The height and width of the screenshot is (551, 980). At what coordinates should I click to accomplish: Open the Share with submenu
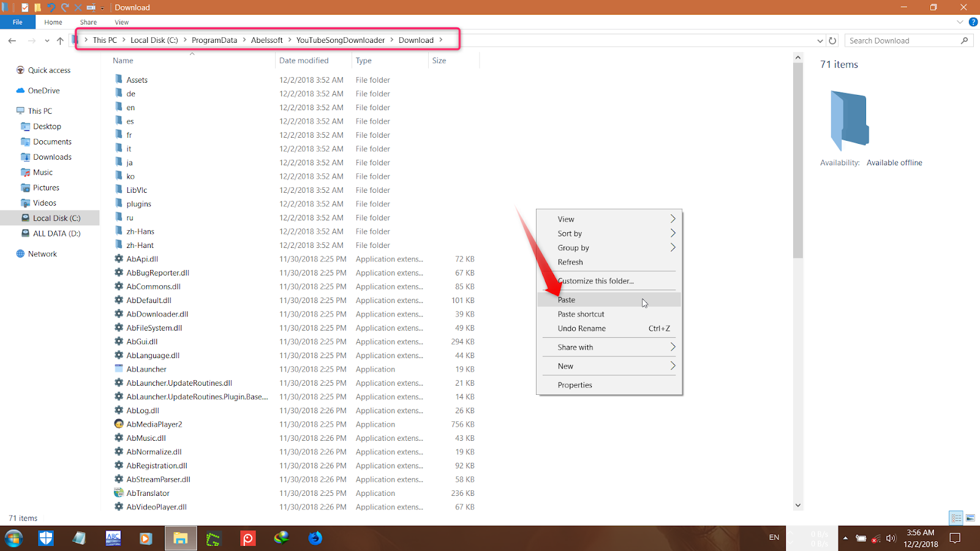pos(609,348)
